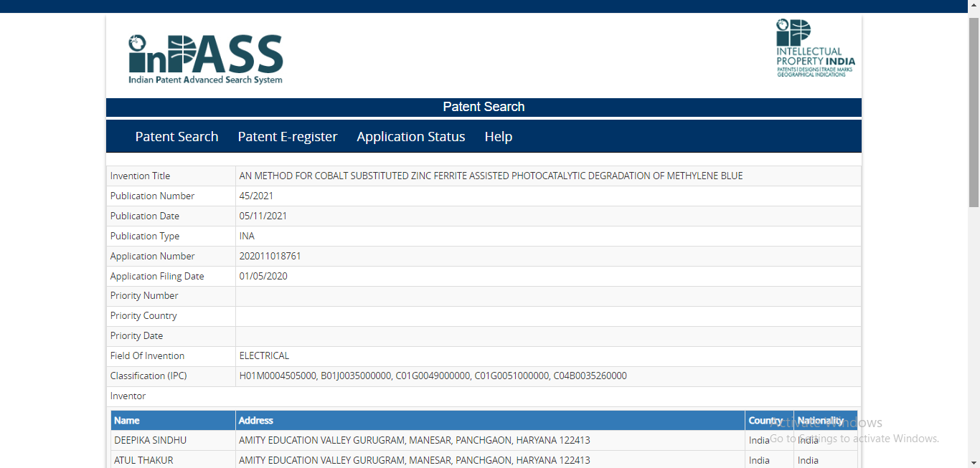
Task: Select IPC codes starting H01M0004505000
Action: 433,376
